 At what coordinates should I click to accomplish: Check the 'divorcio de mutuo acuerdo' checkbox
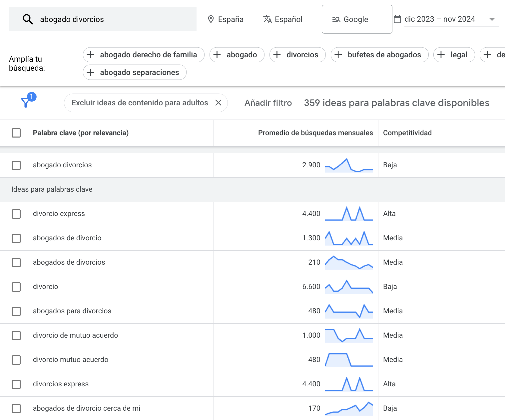point(16,336)
